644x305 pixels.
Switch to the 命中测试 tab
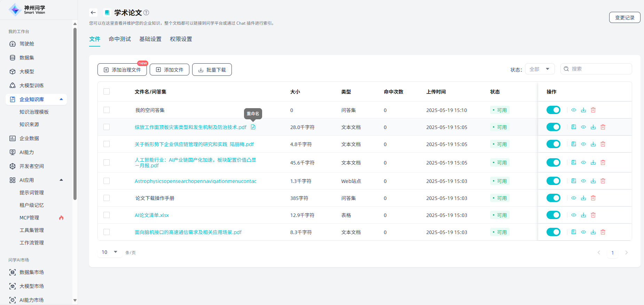[x=120, y=39]
